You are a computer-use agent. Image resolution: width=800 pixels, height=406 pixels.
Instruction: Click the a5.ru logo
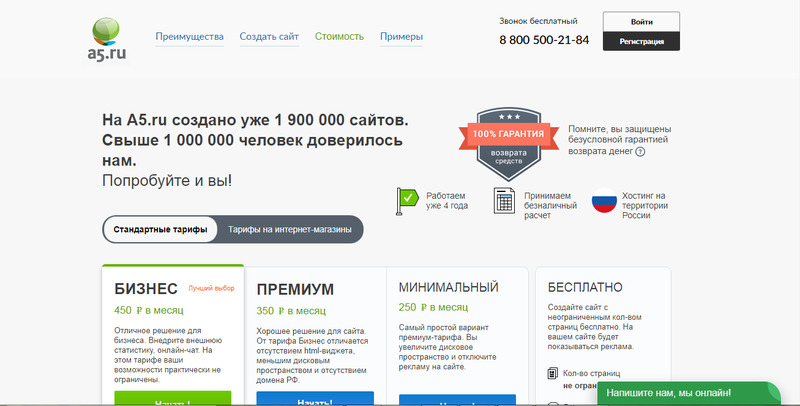[x=107, y=40]
